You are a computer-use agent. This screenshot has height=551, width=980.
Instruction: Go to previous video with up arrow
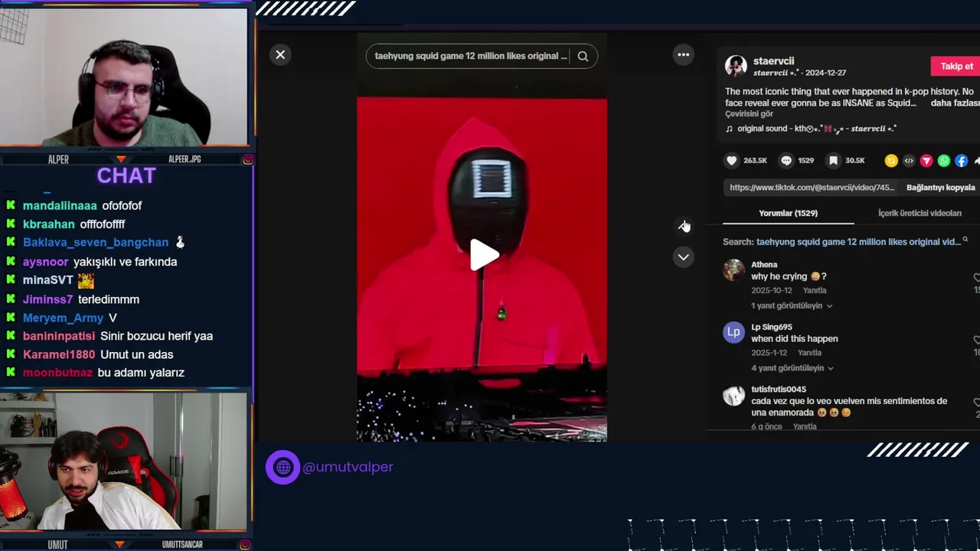(683, 226)
